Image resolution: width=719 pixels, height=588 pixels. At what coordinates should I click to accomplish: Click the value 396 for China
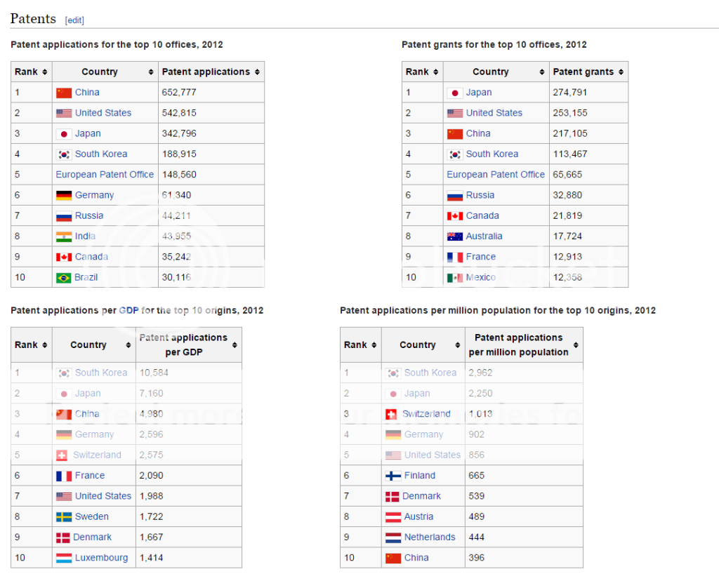point(477,559)
